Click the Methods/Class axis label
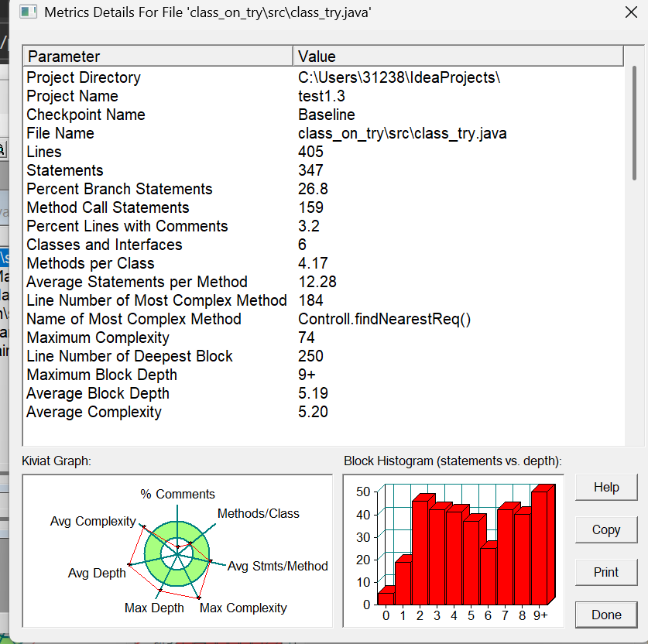The height and width of the screenshot is (644, 648). pos(259,513)
